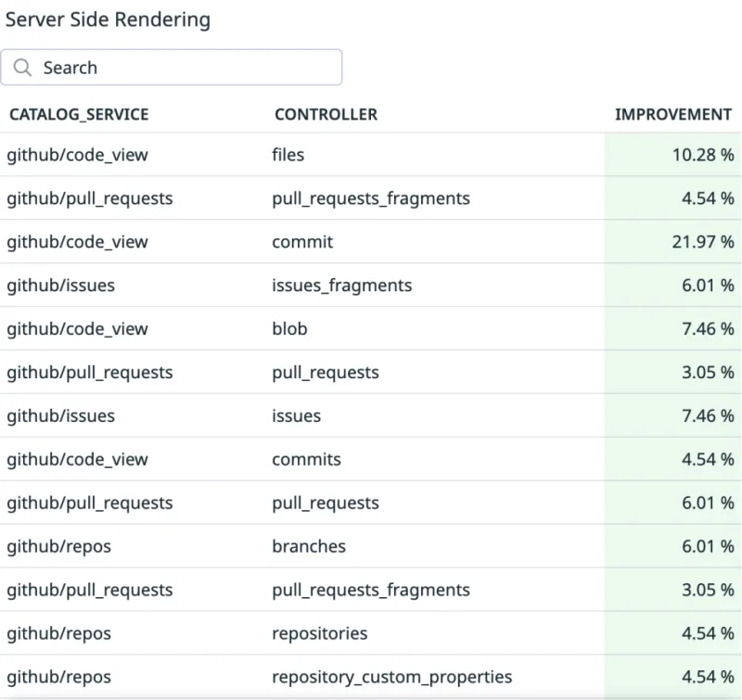The height and width of the screenshot is (700, 742).
Task: Select the commits controller cell
Action: [306, 459]
